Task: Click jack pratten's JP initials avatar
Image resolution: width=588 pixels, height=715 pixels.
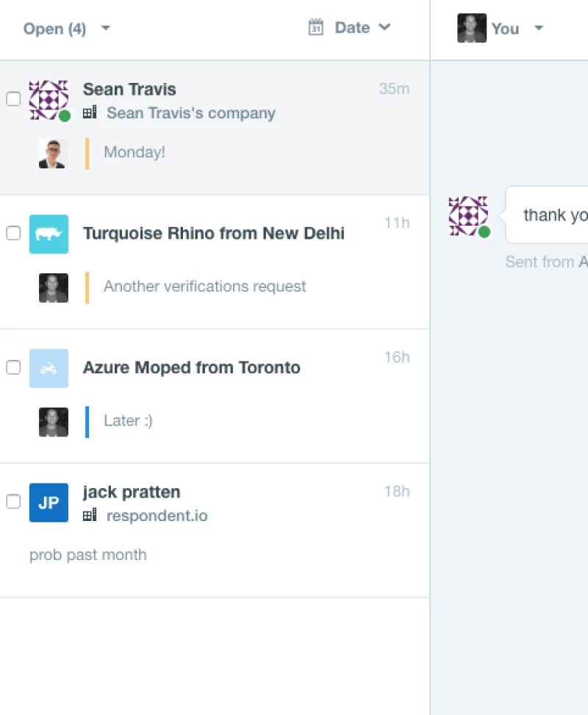Action: click(x=49, y=503)
